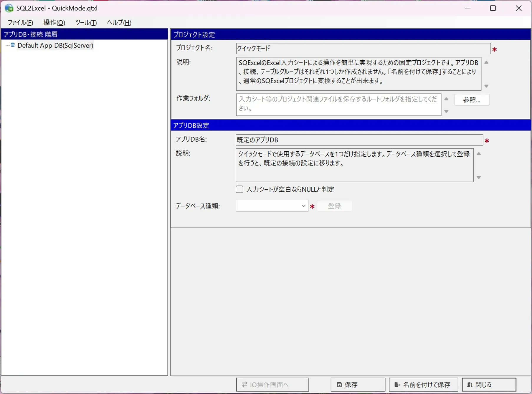Click up arrow of アプリDB description
The image size is (532, 394).
coord(479,154)
